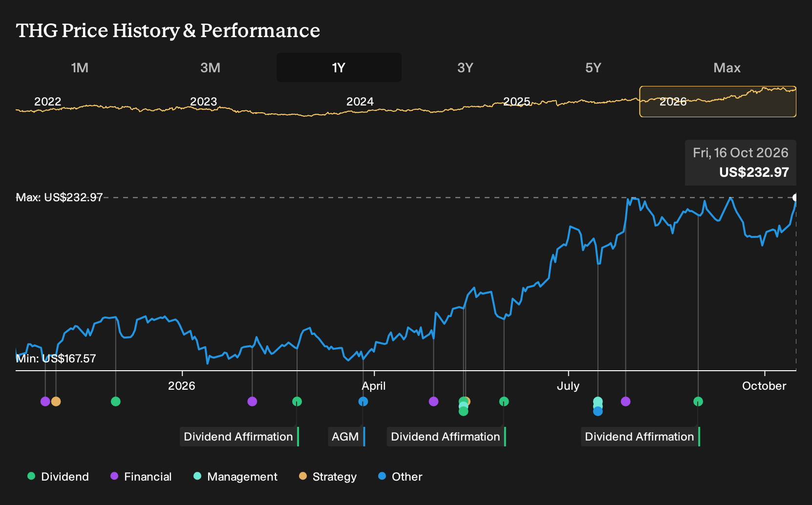Viewport: 812px width, 505px height.
Task: Open the last Dividend Affirmation label near October
Action: click(x=641, y=437)
